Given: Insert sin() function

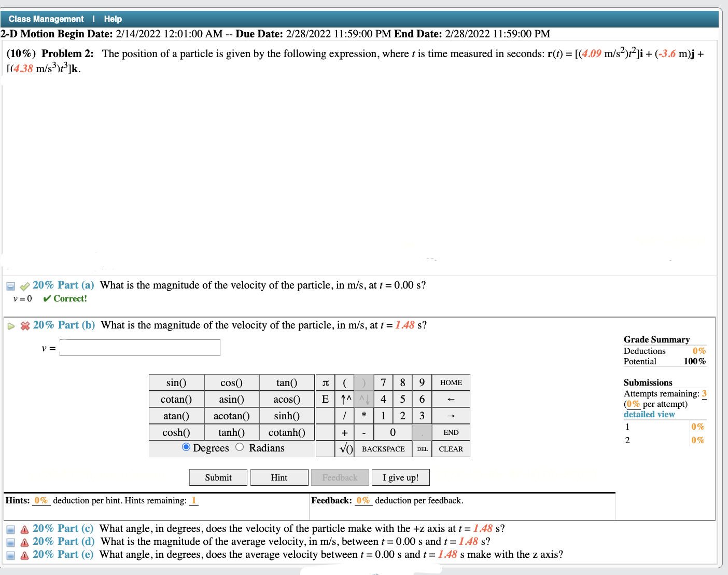Looking at the screenshot, I should click(176, 382).
